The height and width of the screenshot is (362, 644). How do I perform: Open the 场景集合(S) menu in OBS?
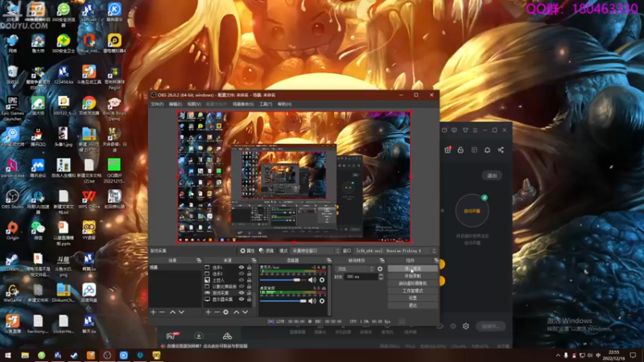pyautogui.click(x=243, y=105)
